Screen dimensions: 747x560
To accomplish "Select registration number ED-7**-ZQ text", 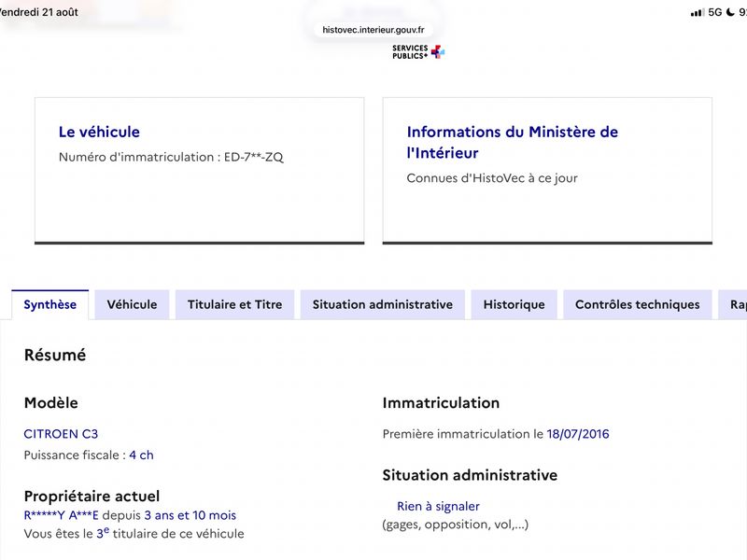I will 253,157.
